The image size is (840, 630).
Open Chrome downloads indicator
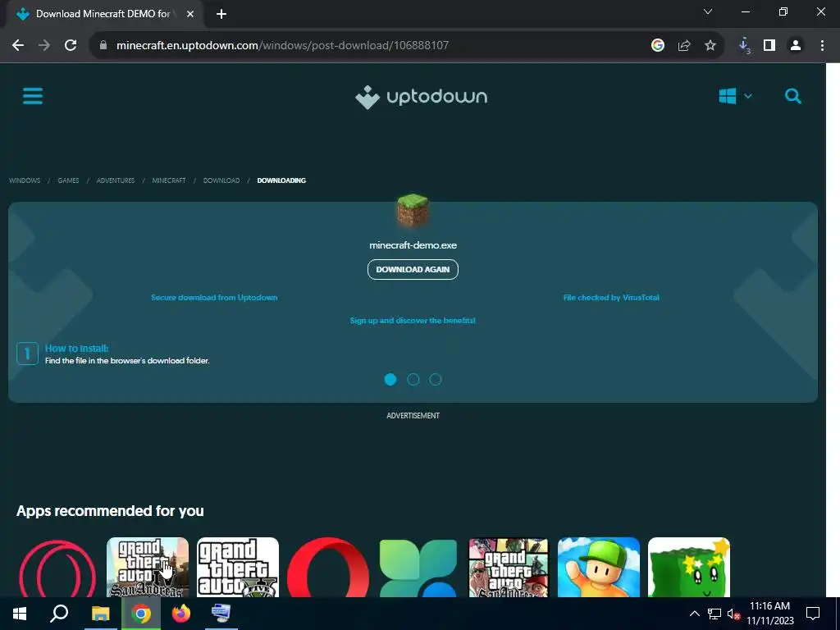pyautogui.click(x=744, y=46)
